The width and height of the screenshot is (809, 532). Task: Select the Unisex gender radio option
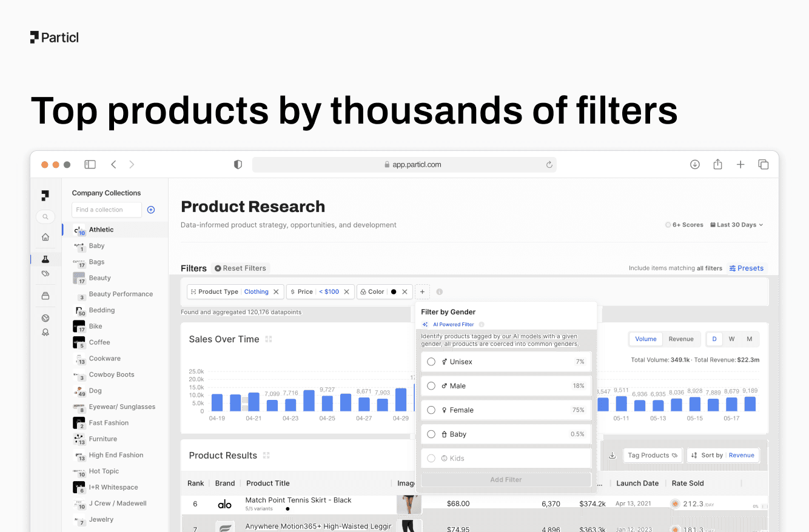point(431,362)
